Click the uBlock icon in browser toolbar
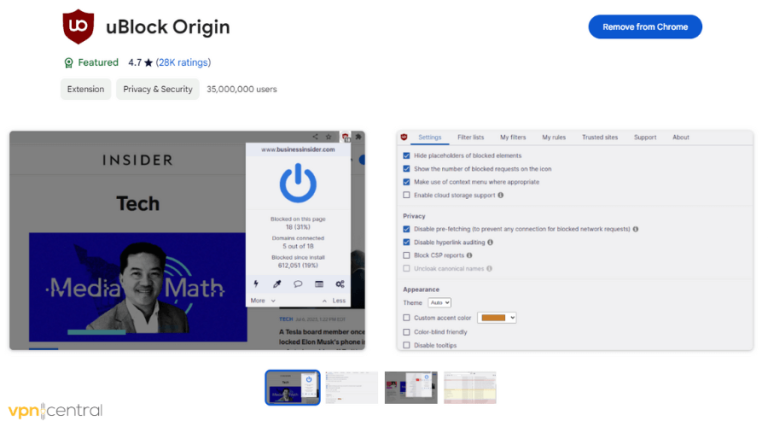The width and height of the screenshot is (768, 427). pos(345,137)
